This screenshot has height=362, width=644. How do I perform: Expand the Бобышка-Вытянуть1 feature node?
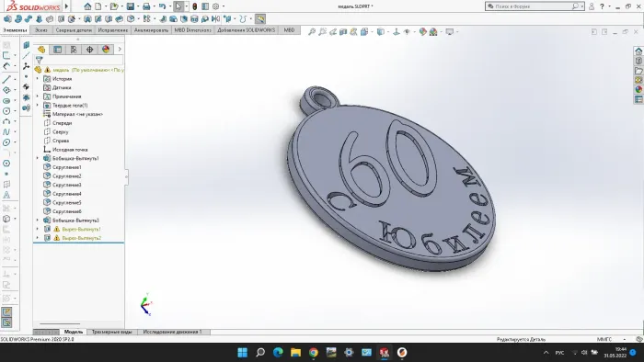[x=38, y=158]
